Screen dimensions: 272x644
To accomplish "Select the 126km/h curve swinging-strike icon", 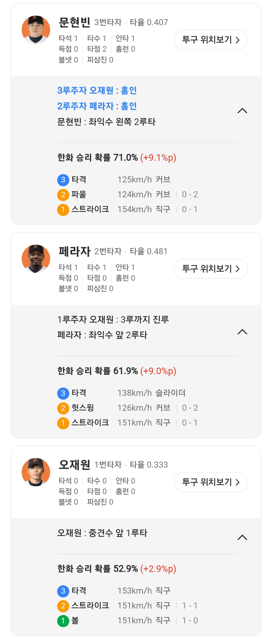I will pos(63,408).
